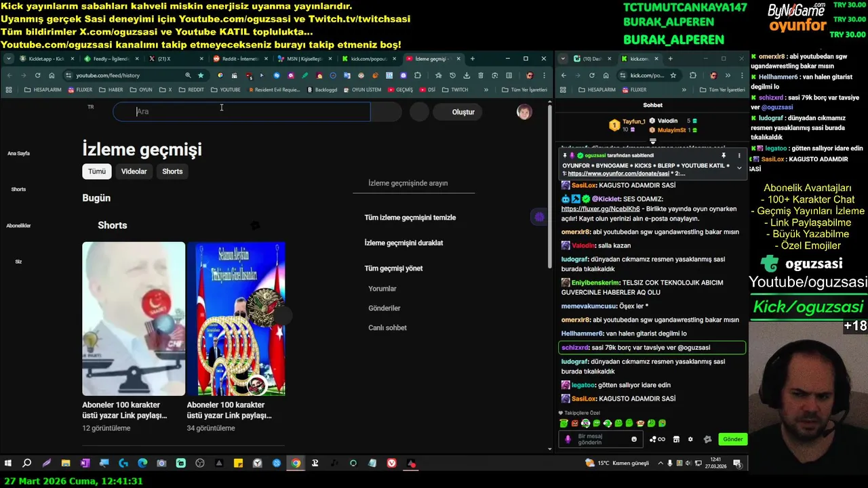Reload the YouTube history page
This screenshot has width=868, height=488.
[x=37, y=75]
